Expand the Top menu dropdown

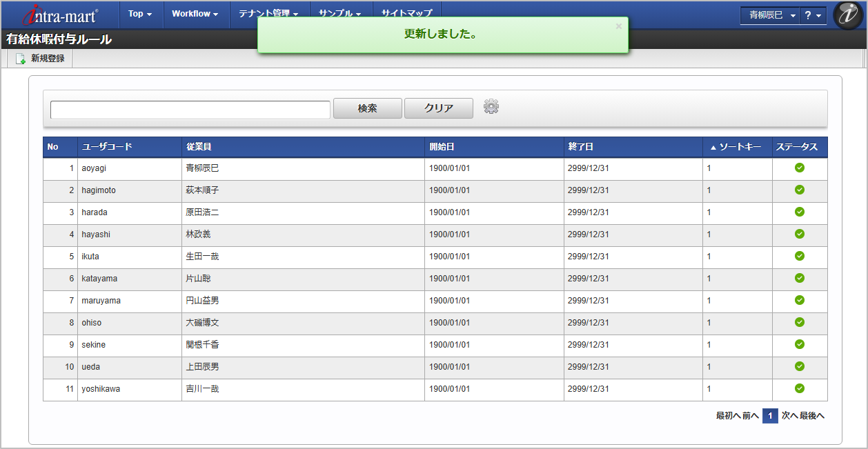[140, 14]
